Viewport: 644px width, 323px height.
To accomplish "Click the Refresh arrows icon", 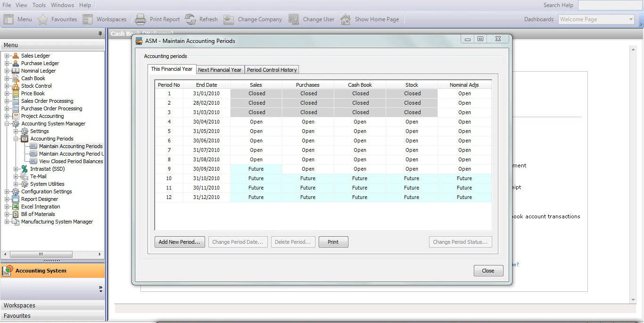I will click(190, 19).
